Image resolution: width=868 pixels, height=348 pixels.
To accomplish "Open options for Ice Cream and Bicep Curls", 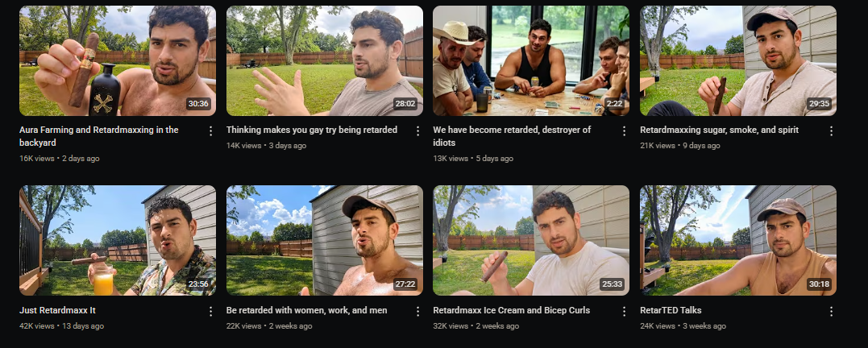I will (x=624, y=312).
